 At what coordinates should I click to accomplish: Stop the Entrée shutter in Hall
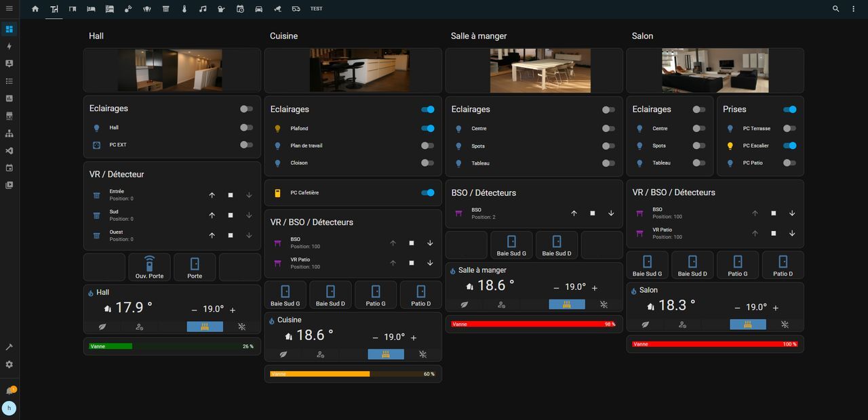click(x=231, y=195)
